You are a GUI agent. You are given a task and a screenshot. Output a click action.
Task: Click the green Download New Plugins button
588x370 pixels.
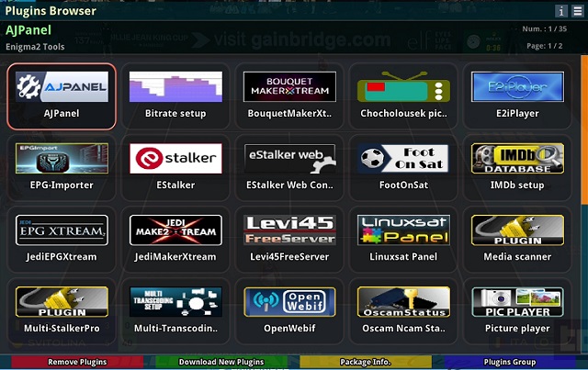coord(221,362)
